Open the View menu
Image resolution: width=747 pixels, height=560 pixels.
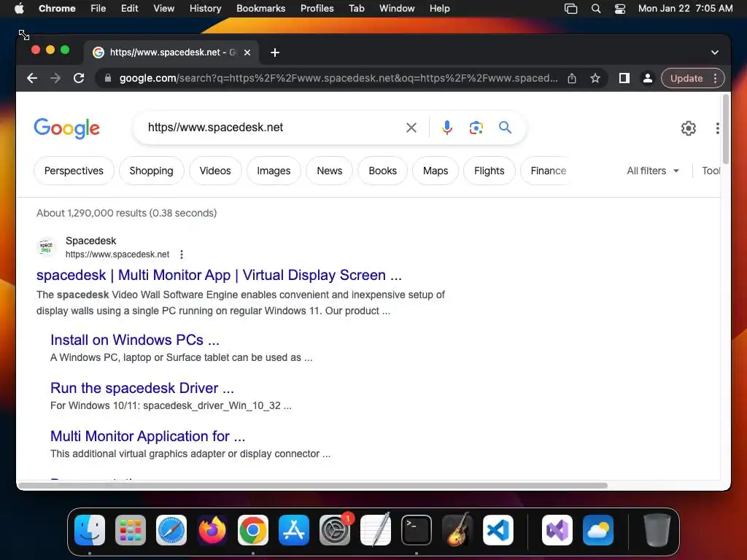pyautogui.click(x=164, y=9)
